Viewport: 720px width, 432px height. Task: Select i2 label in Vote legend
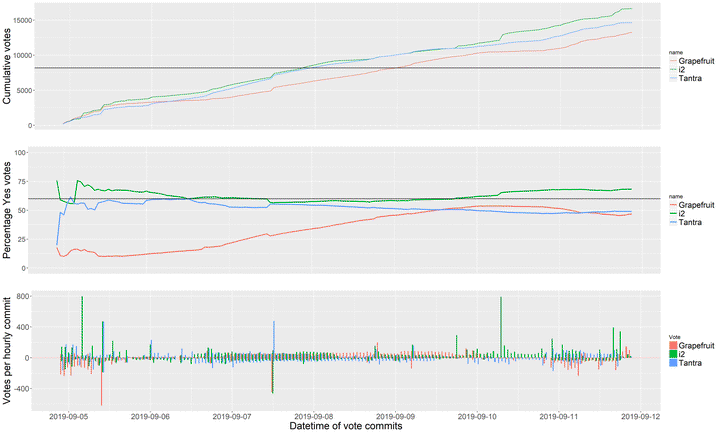point(681,354)
